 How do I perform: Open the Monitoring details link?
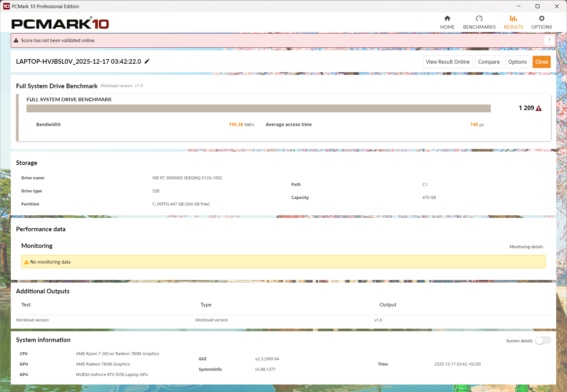pyautogui.click(x=526, y=247)
